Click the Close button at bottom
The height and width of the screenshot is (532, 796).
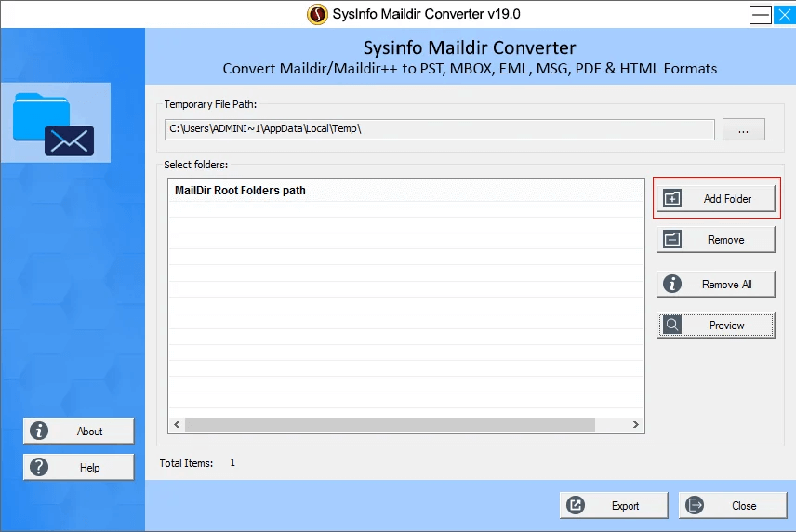[733, 506]
